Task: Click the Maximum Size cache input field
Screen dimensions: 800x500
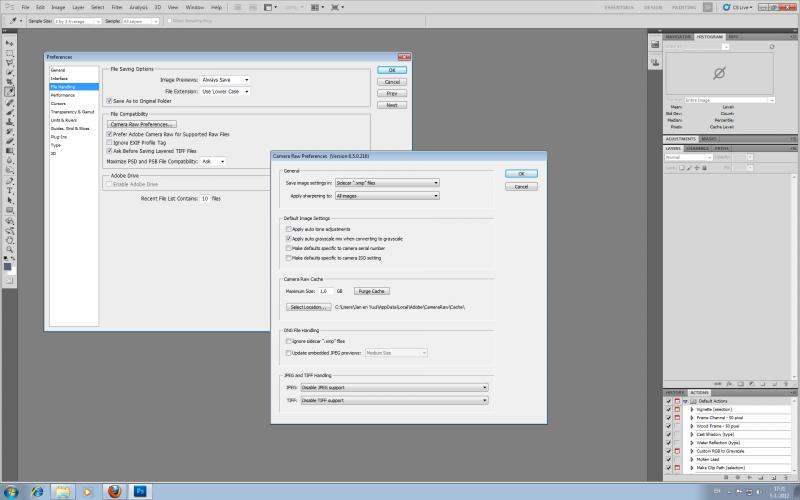Action: point(326,291)
